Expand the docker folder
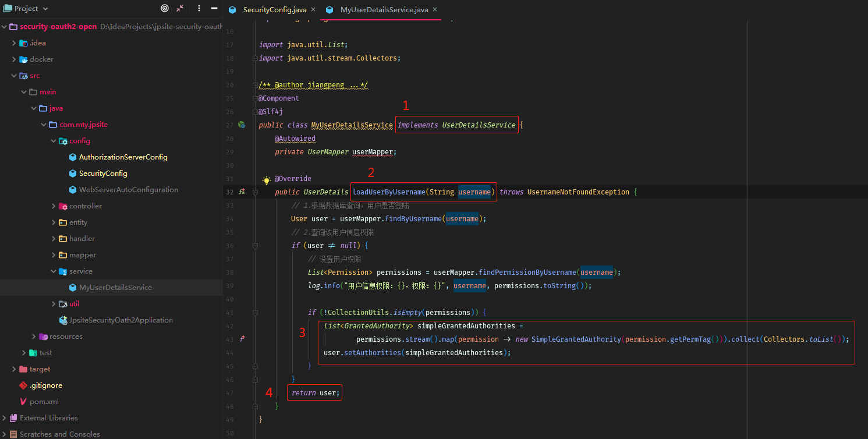This screenshot has height=439, width=868. (x=14, y=59)
